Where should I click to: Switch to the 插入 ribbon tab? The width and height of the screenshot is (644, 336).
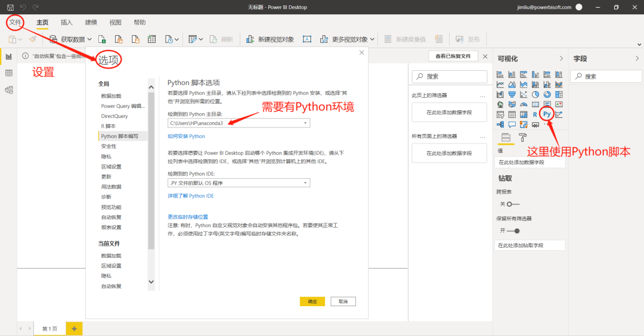(67, 22)
